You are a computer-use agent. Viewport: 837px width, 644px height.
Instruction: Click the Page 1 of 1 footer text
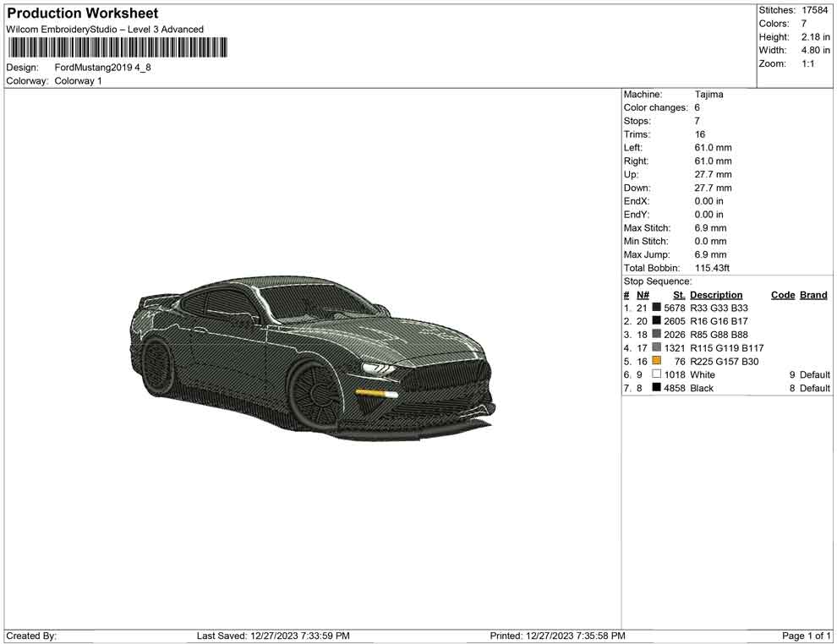pyautogui.click(x=807, y=636)
